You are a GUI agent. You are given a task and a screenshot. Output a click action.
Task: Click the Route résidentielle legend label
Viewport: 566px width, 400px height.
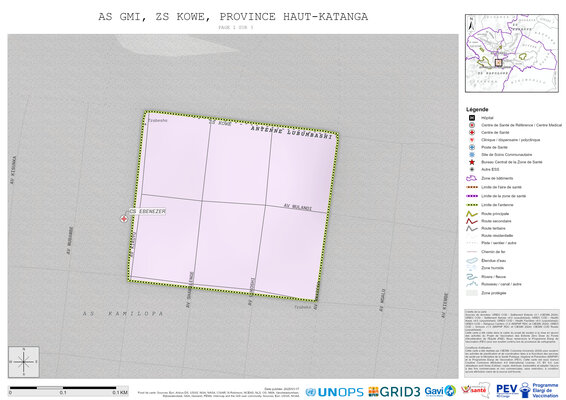(497, 235)
